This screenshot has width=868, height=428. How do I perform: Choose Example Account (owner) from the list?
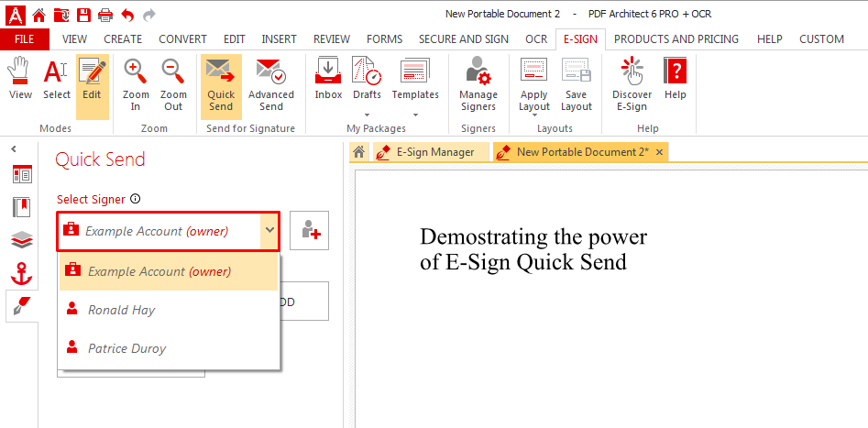pyautogui.click(x=169, y=271)
